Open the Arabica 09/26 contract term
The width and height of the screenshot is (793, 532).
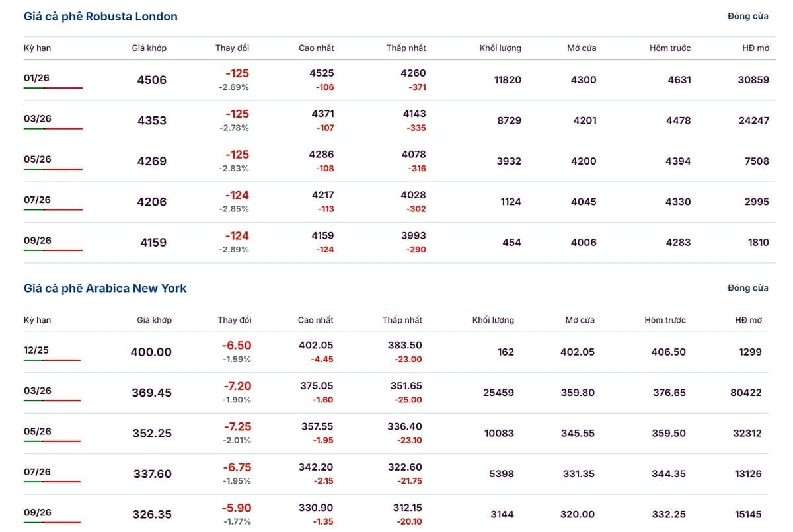pos(38,513)
